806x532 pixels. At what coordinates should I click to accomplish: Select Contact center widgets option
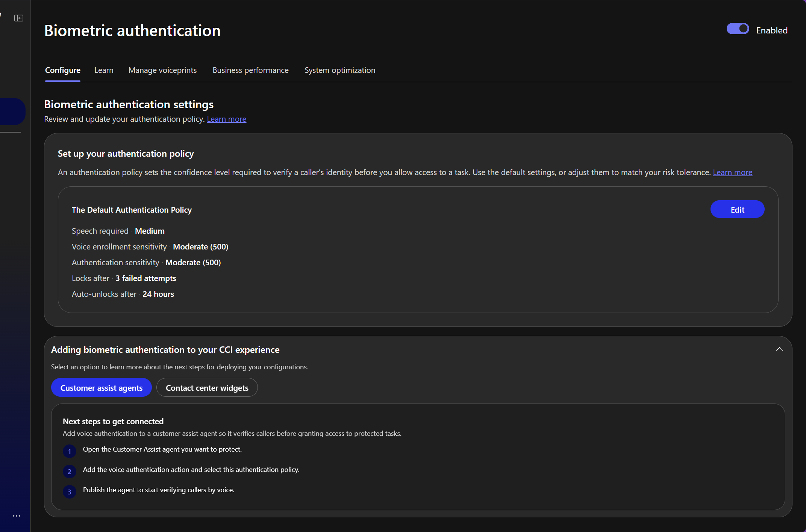[207, 388]
